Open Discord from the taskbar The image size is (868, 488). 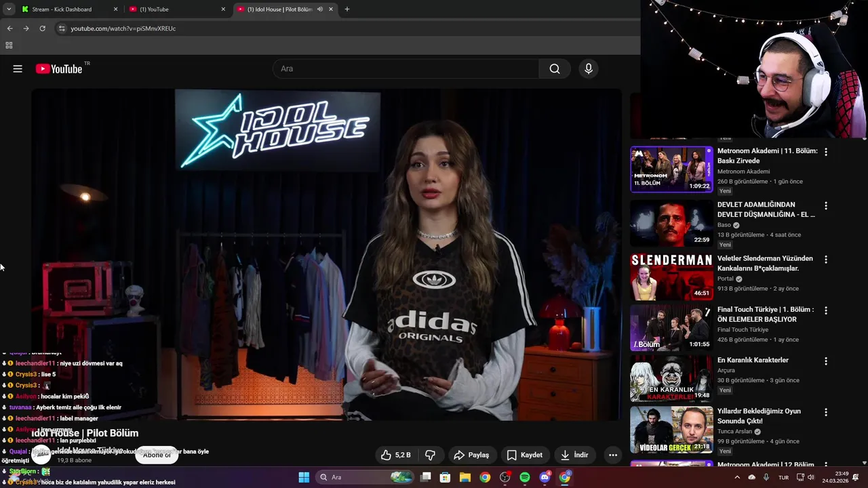click(x=545, y=477)
